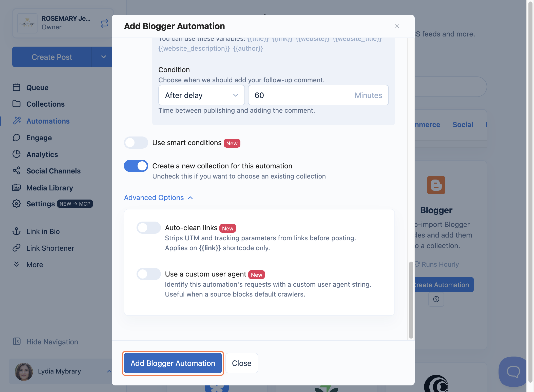Image resolution: width=534 pixels, height=392 pixels.
Task: Enable the Auto-clean links switch
Action: pyautogui.click(x=149, y=228)
